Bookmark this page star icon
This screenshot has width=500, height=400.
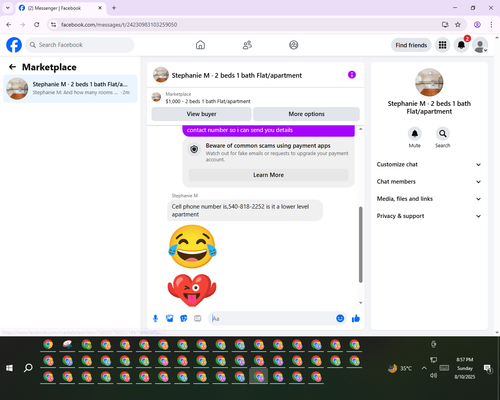point(458,25)
